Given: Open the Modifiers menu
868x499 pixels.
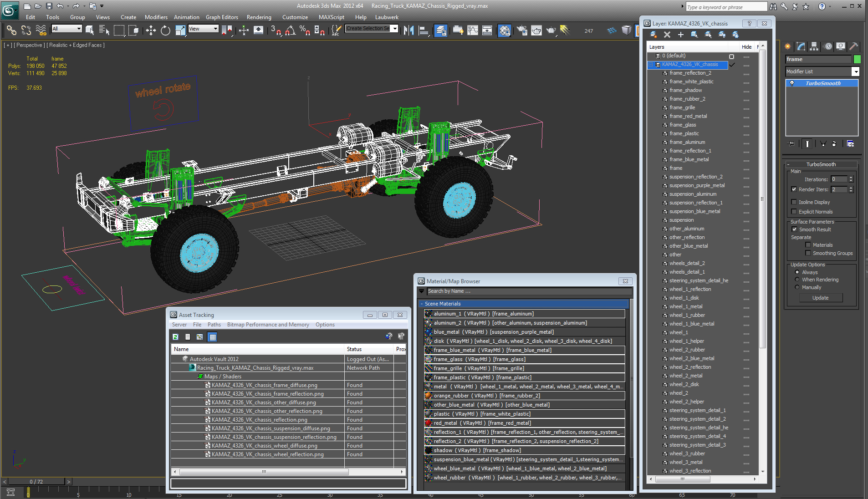Looking at the screenshot, I should click(x=156, y=17).
